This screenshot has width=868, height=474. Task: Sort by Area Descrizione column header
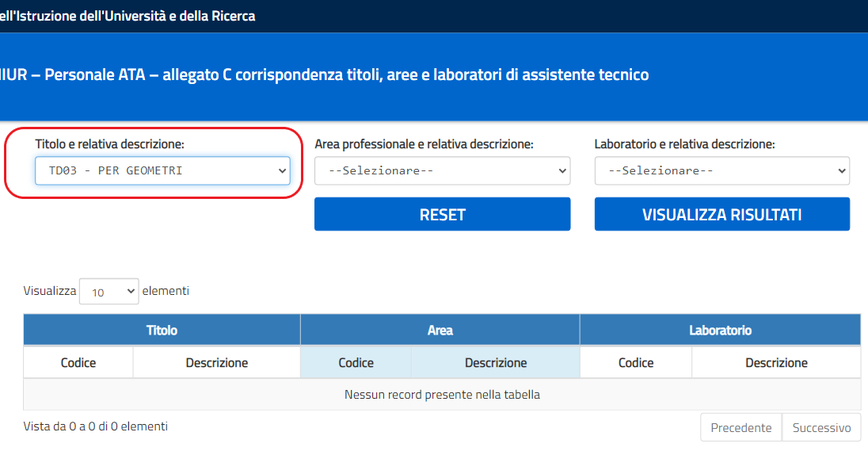496,363
